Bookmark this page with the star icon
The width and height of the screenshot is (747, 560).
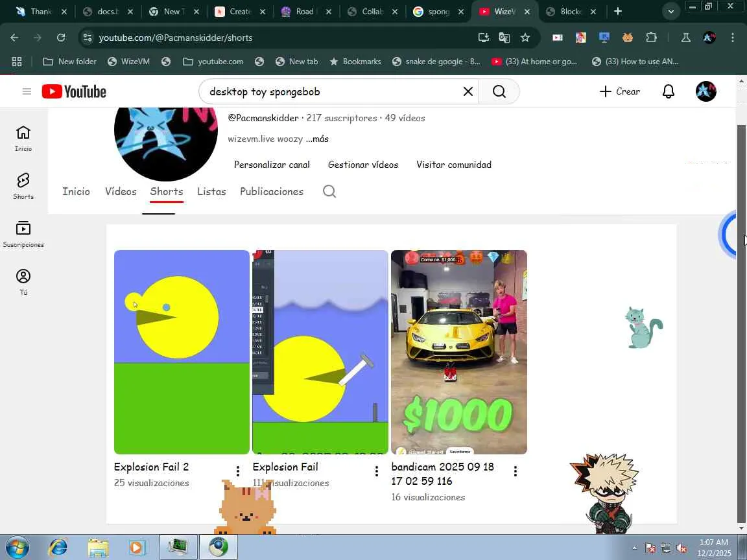click(x=525, y=38)
